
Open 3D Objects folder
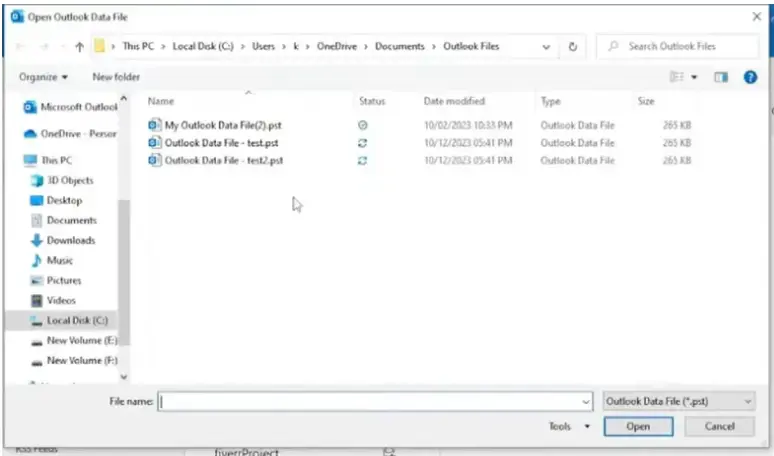[x=62, y=181]
